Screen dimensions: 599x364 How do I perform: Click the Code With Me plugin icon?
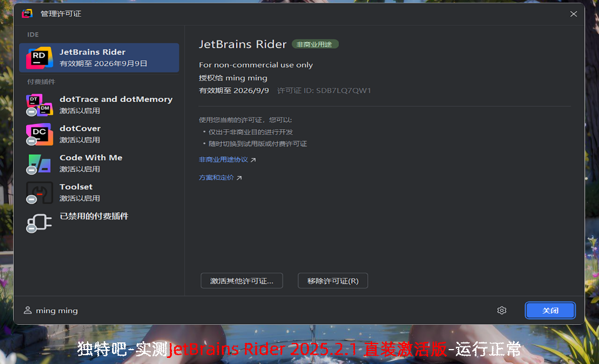[x=39, y=163]
